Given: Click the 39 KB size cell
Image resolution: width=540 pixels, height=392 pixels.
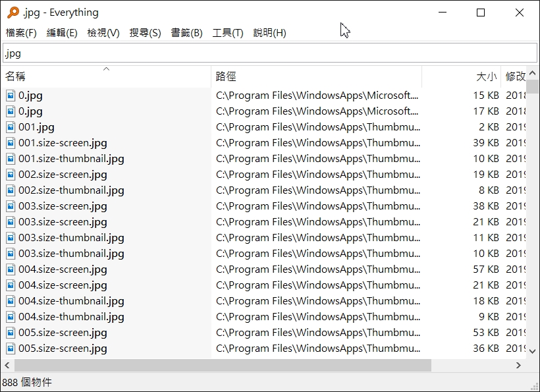Looking at the screenshot, I should 485,143.
